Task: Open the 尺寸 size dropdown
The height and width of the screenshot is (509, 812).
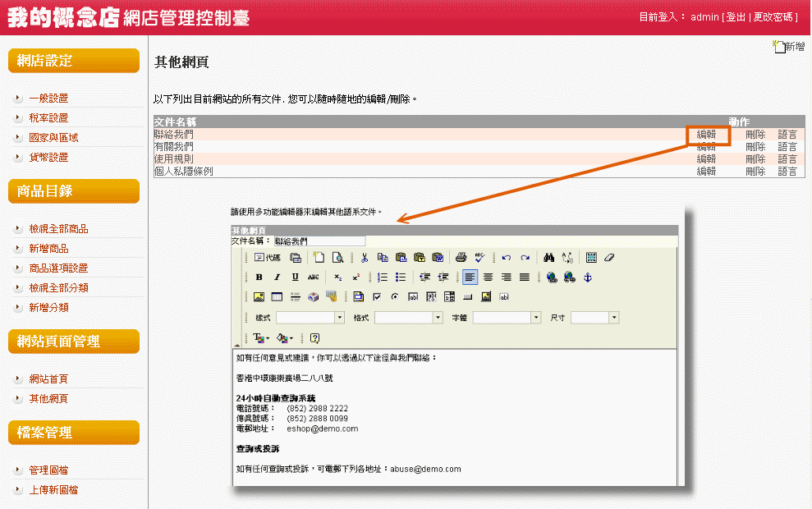Action: (x=613, y=318)
